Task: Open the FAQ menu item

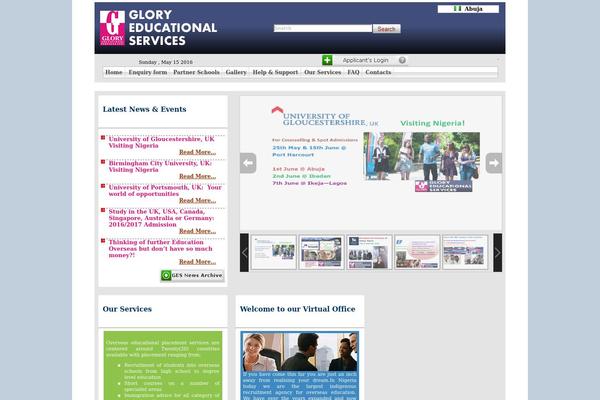Action: click(353, 72)
